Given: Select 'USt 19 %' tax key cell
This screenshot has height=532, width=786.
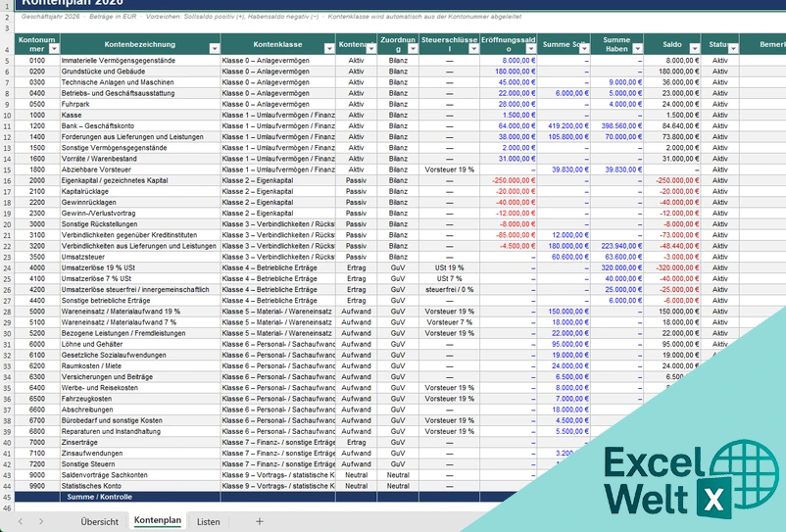Looking at the screenshot, I should coord(449,268).
